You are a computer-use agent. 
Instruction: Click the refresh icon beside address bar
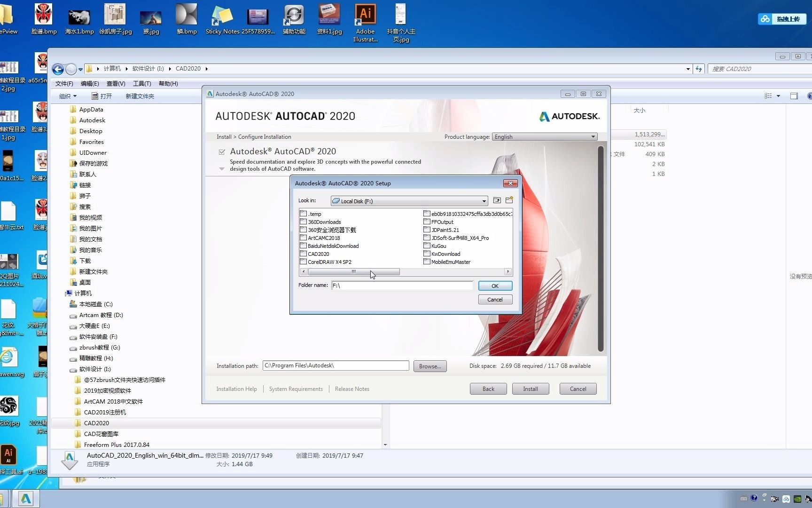tap(699, 69)
